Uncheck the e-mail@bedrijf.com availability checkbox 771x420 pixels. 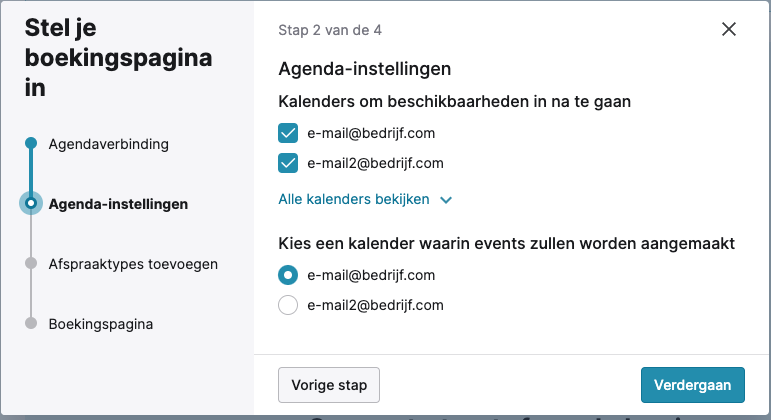288,133
